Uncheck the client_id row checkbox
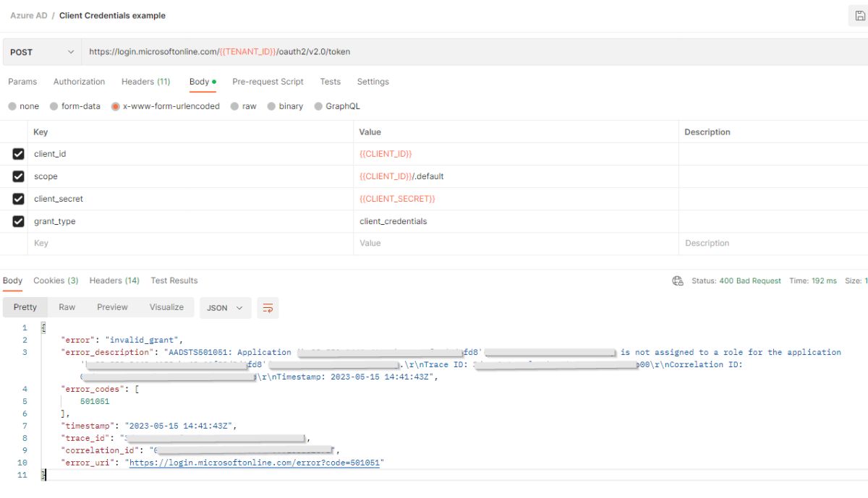This screenshot has width=868, height=498. 18,154
